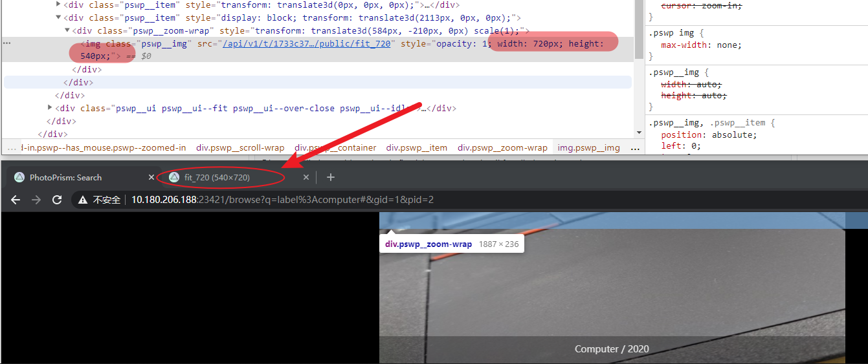
Task: Select the closing div tag below img element
Action: tap(87, 69)
